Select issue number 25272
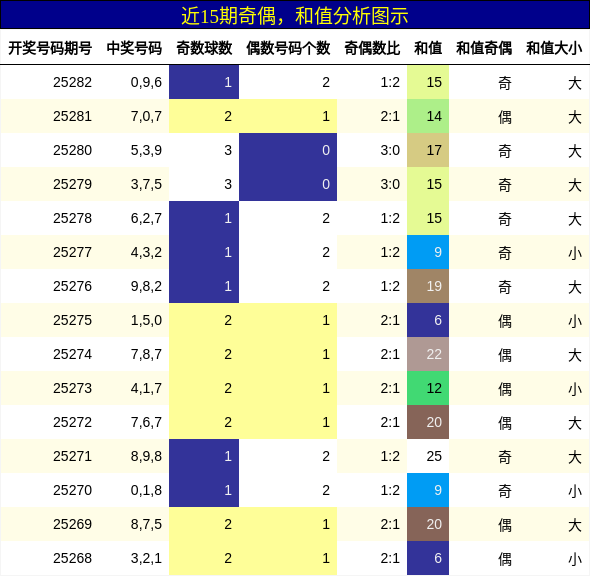The image size is (590, 576). (72, 422)
